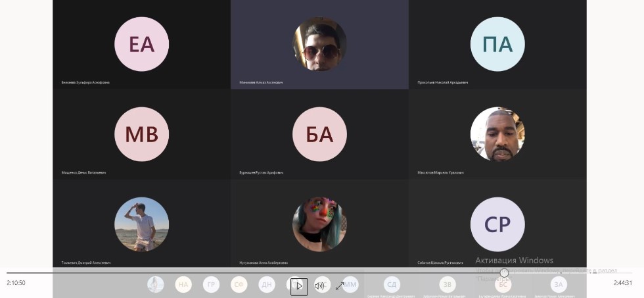Enter fullscreen with the expand arrows icon
This screenshot has height=298, width=644.
point(340,286)
